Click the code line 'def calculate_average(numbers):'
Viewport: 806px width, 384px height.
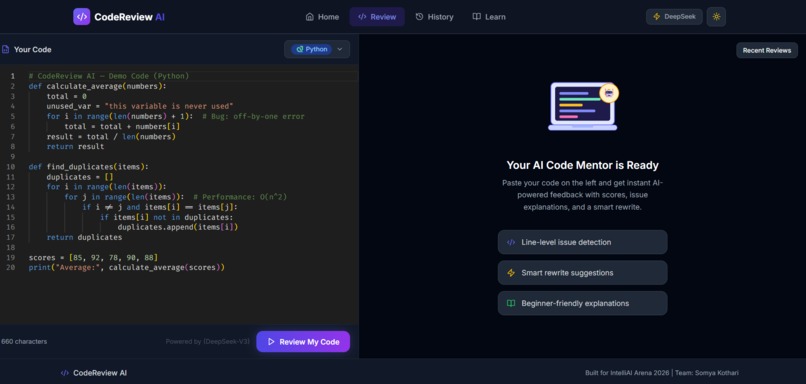pos(97,86)
